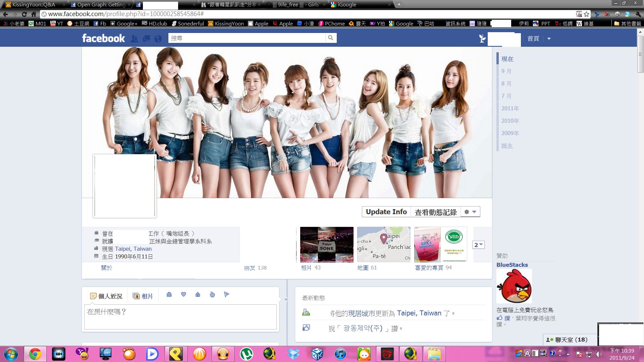Click the briefcase work life-event icon
Screen dimensions: 644x362
(169, 295)
